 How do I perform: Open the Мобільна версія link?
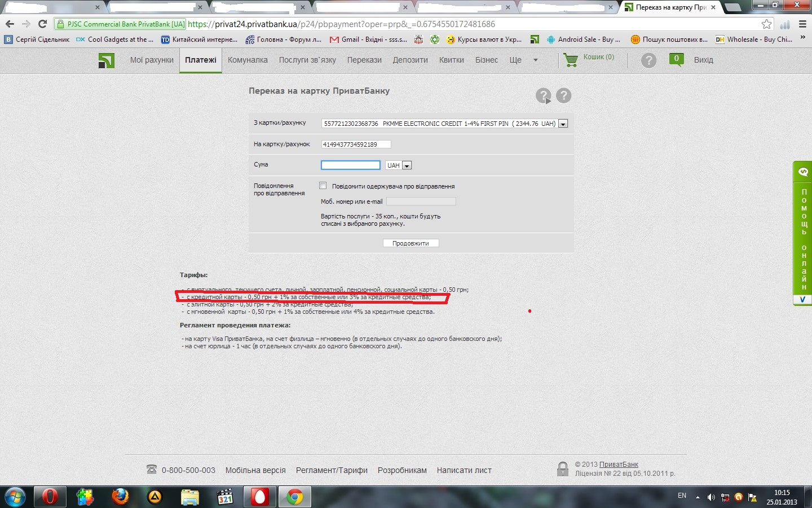255,470
